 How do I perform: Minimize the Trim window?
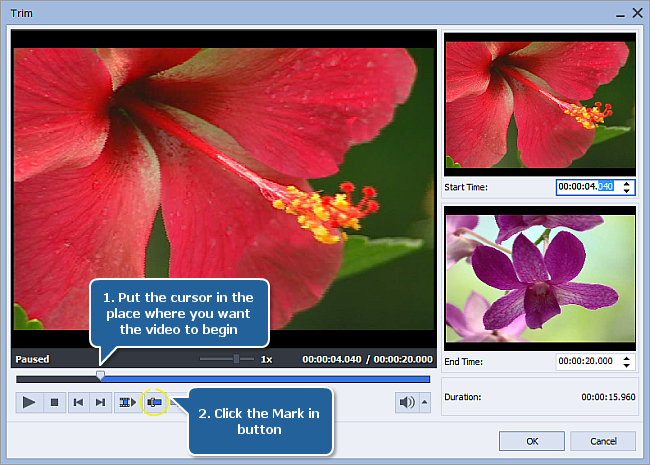620,14
